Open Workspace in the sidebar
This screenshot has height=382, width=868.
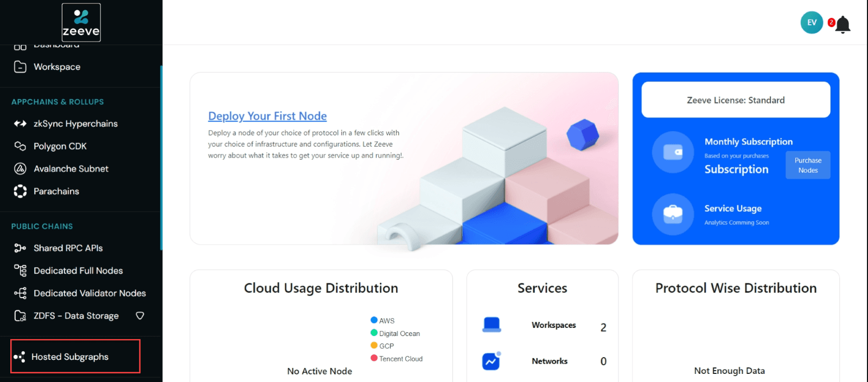[x=57, y=67]
